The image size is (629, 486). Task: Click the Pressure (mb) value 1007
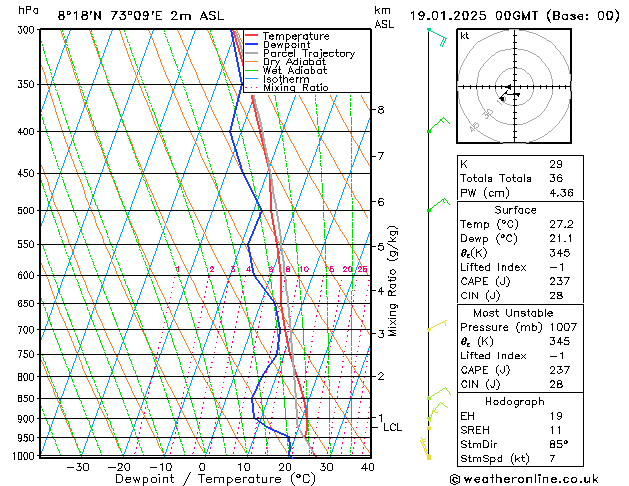[563, 327]
